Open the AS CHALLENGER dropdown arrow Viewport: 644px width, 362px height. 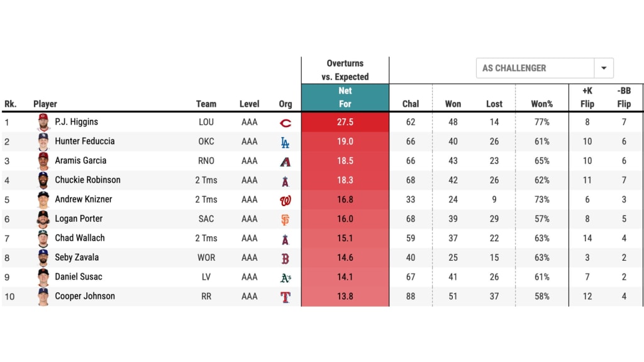(x=604, y=68)
